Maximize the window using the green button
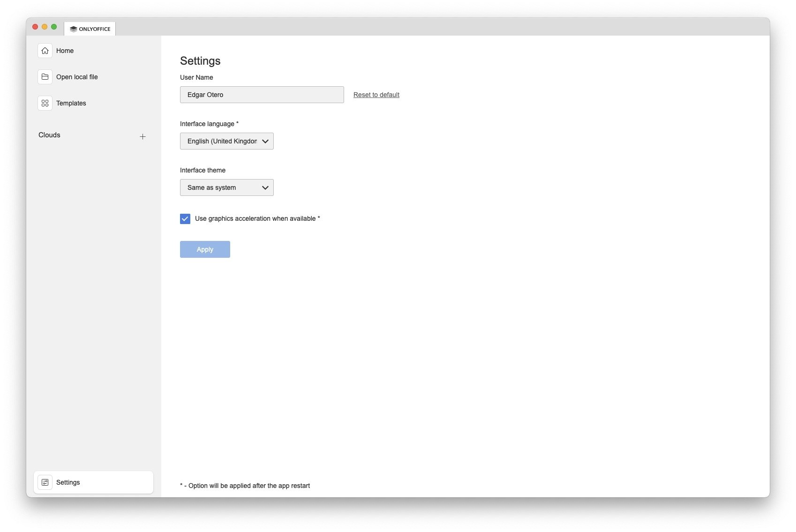 click(x=54, y=27)
